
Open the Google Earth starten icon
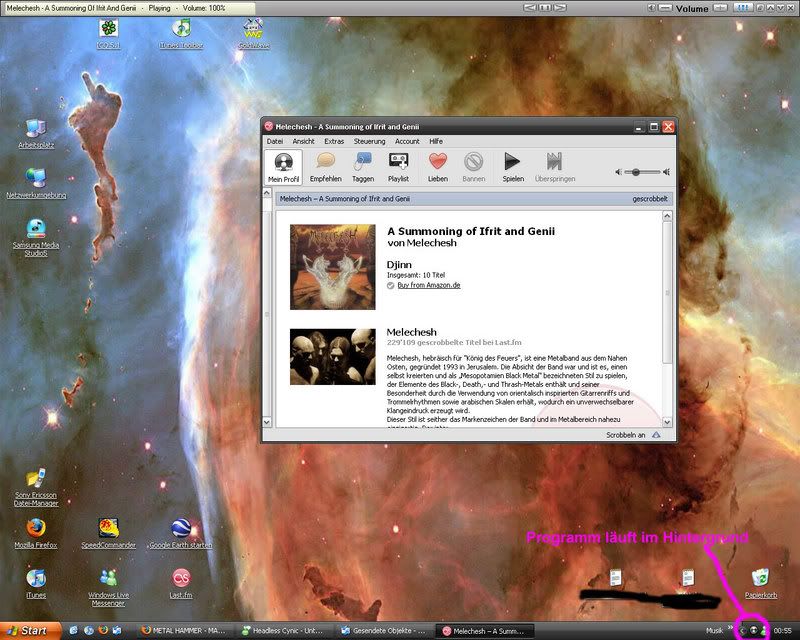click(x=181, y=533)
